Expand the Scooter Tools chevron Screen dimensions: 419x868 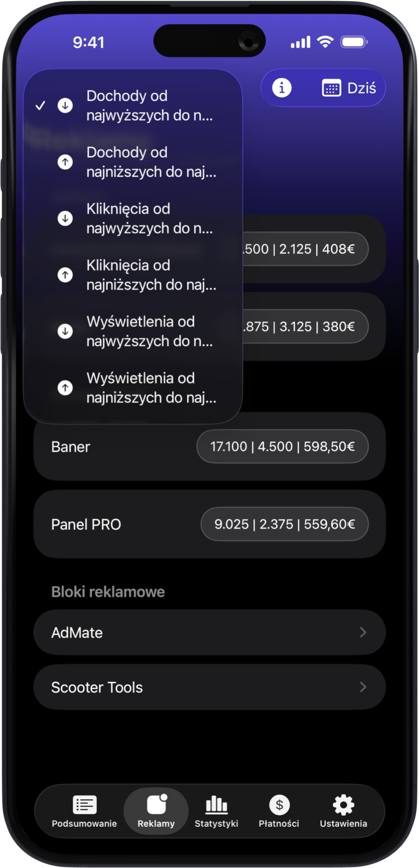coord(363,687)
